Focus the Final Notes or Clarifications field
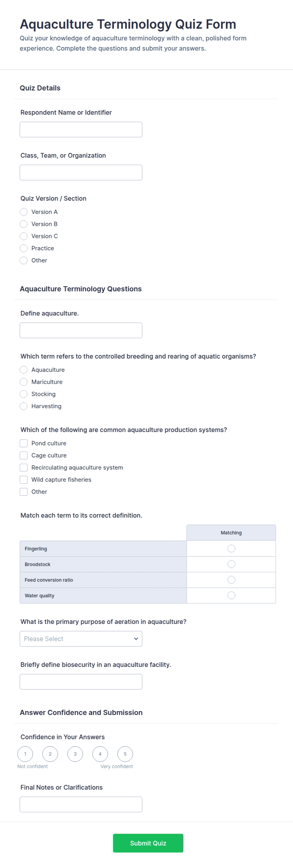The height and width of the screenshot is (868, 293). (81, 804)
